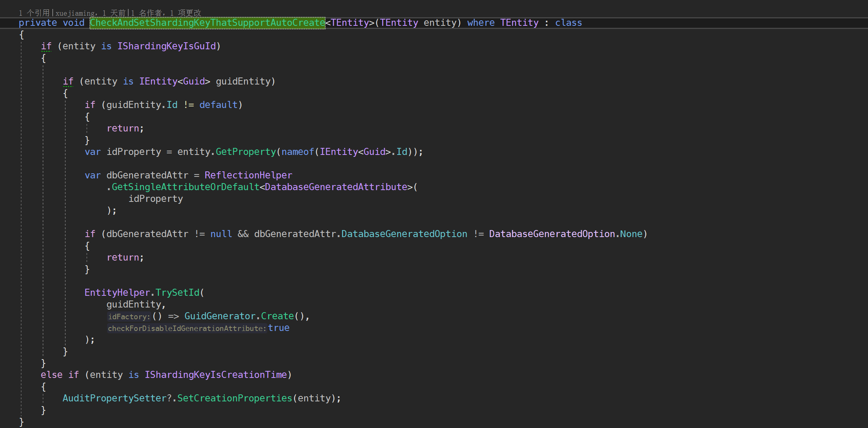The height and width of the screenshot is (428, 868).
Task: Click the GuidGenerator identifier
Action: (220, 316)
